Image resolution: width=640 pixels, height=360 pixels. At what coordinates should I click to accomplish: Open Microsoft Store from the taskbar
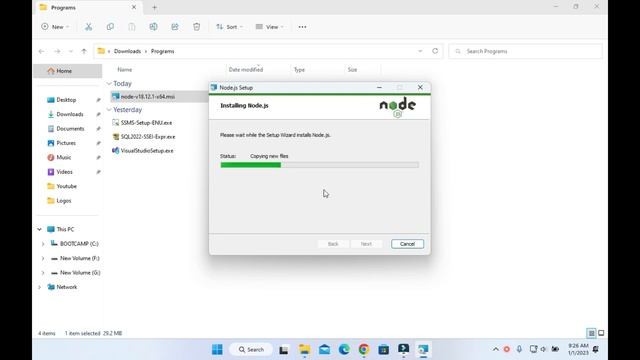[384, 349]
